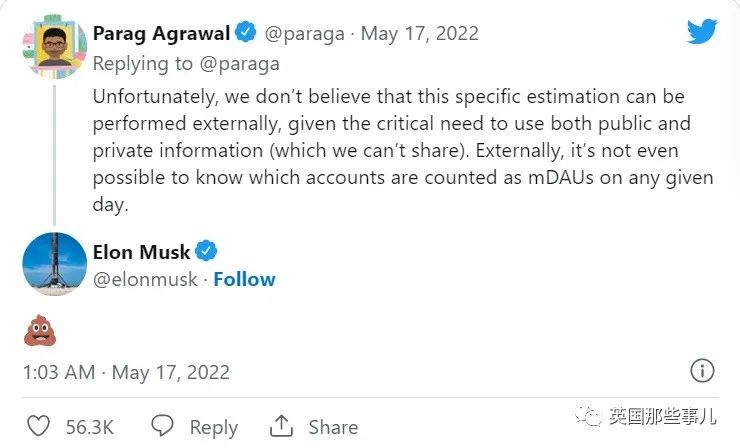Click the Twitter bird logo
The image size is (740, 448).
(x=702, y=31)
